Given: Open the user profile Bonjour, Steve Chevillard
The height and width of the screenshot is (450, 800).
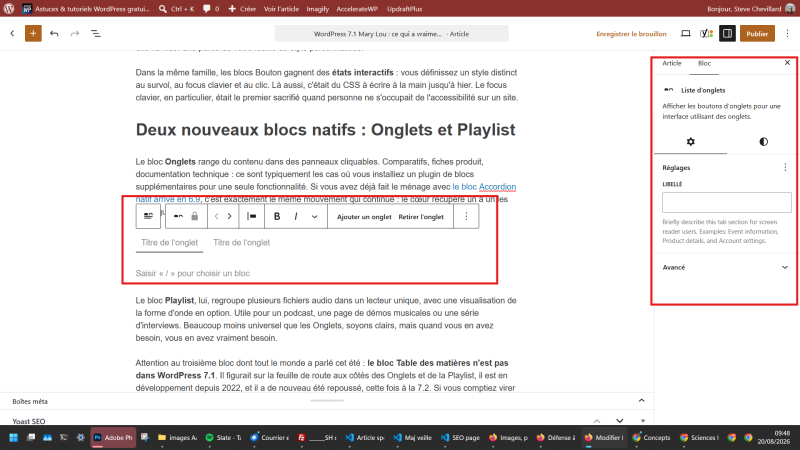Looking at the screenshot, I should point(750,9).
